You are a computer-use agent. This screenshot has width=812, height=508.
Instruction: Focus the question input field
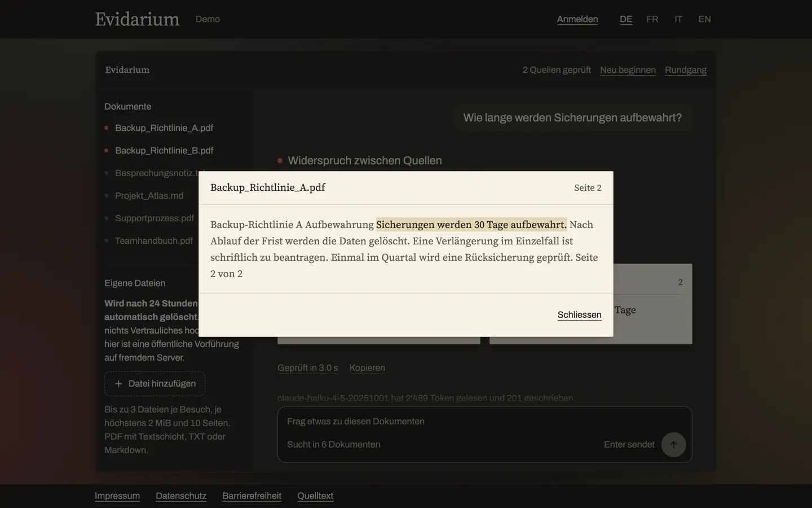click(x=485, y=422)
